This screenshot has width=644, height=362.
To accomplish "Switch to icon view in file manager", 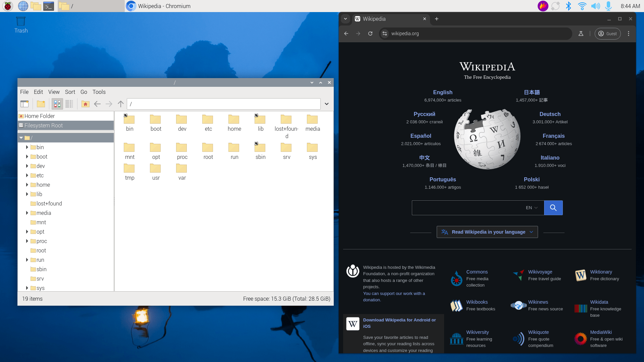I will 57,104.
